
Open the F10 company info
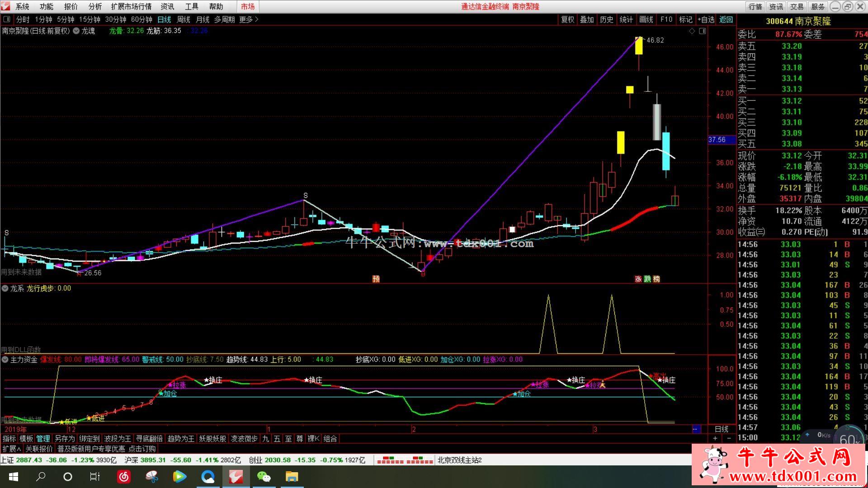pos(666,19)
